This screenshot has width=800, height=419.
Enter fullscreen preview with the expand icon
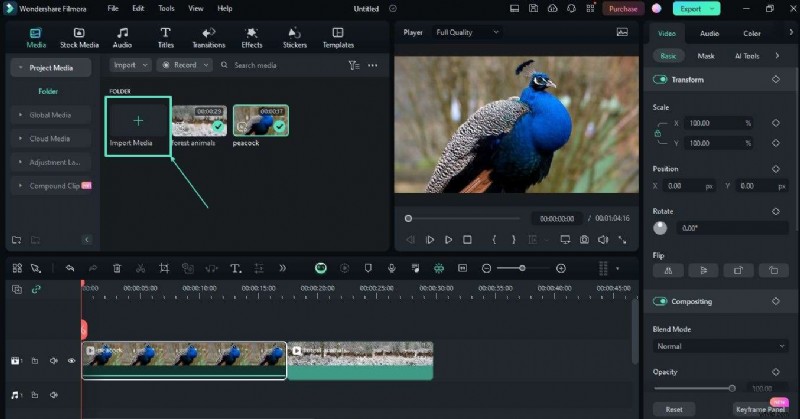click(x=622, y=239)
